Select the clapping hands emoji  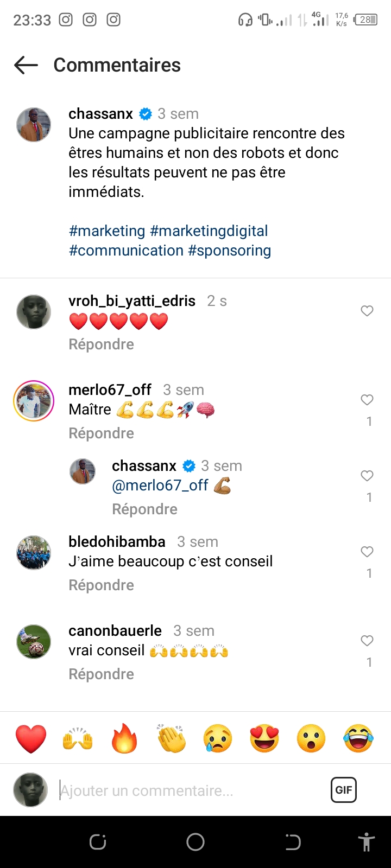point(171,738)
